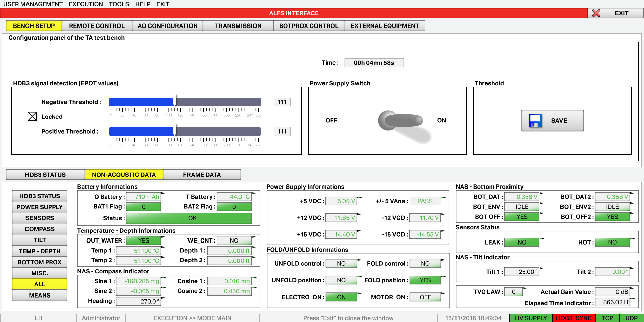Click the flag icon next to ELECTRO_ON field
Viewport: 644px width, 322px height.
pos(360,293)
